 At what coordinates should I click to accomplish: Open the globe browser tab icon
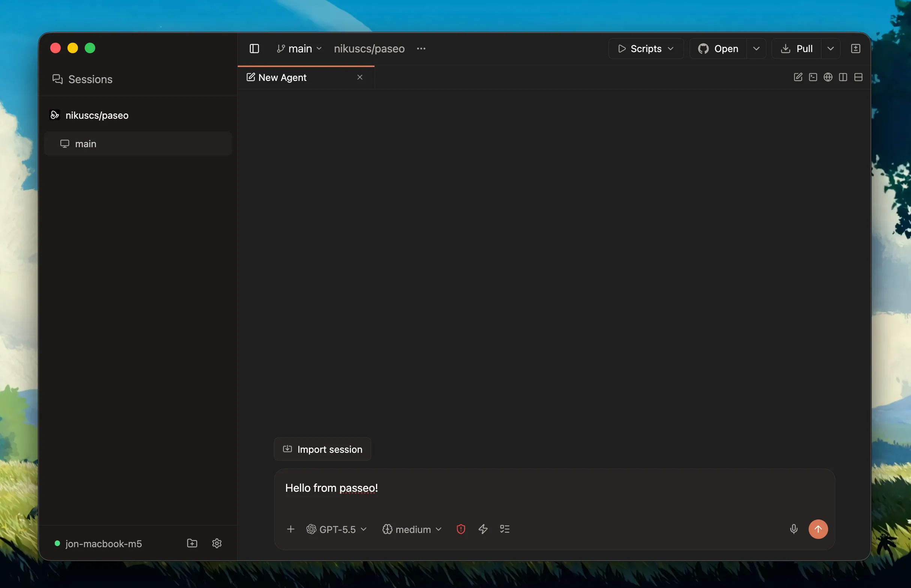coord(828,77)
